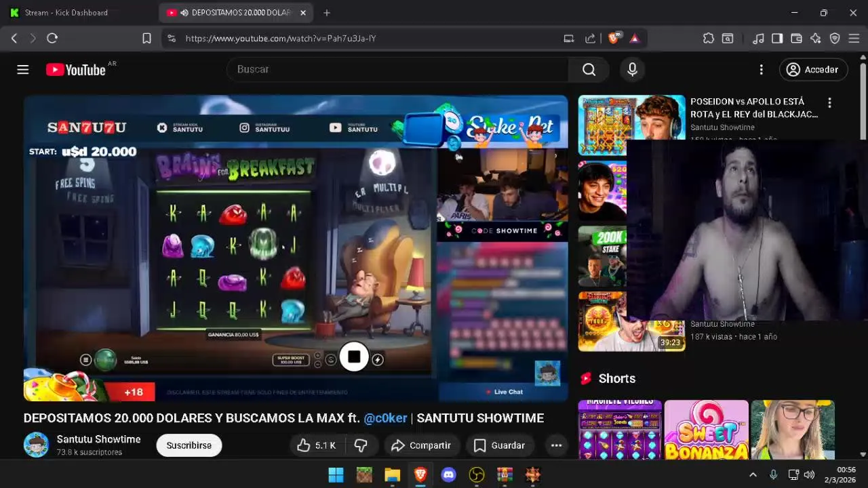Reload the page
This screenshot has width=868, height=488.
click(52, 39)
